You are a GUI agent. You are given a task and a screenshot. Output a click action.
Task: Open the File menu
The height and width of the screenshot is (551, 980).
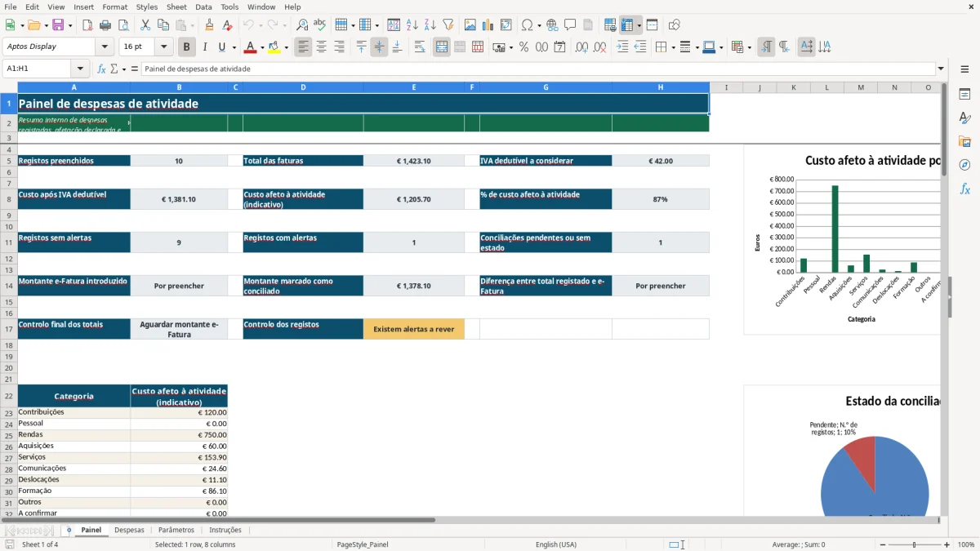tap(11, 7)
